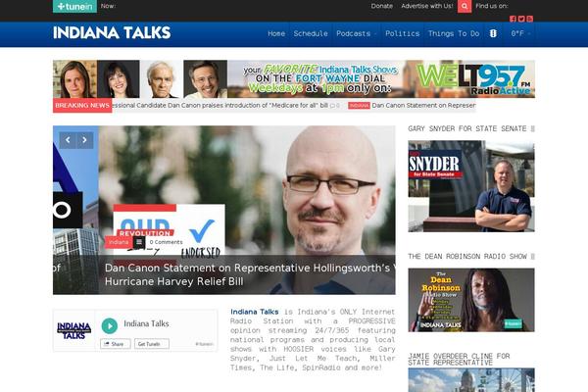The height and width of the screenshot is (392, 588).
Task: Click the 'Find us on:' text
Action: (x=492, y=6)
